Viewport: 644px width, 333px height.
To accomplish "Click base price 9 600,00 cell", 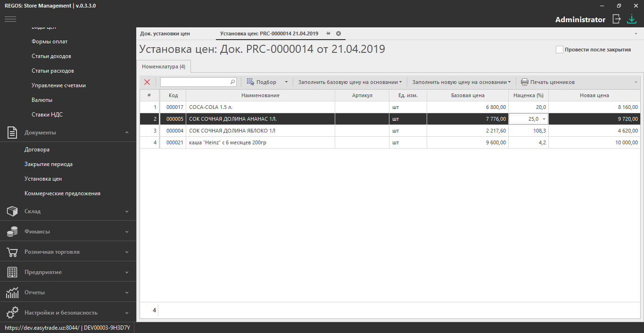I will point(468,142).
